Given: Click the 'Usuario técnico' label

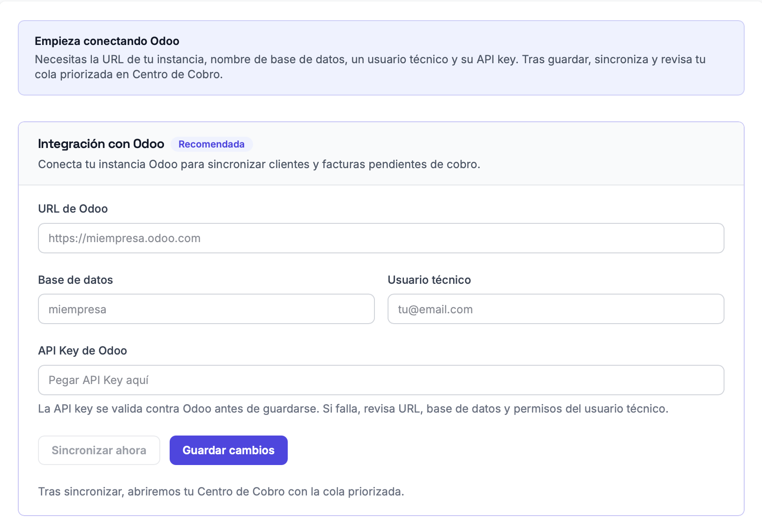Looking at the screenshot, I should (x=429, y=280).
